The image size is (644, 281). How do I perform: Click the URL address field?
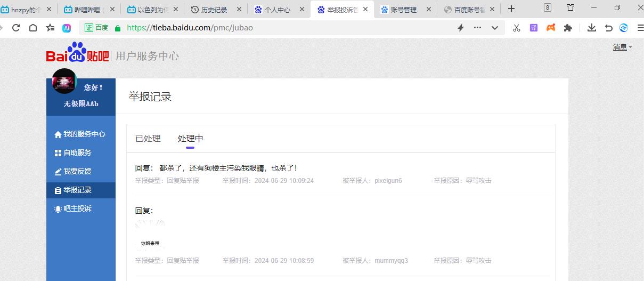288,28
